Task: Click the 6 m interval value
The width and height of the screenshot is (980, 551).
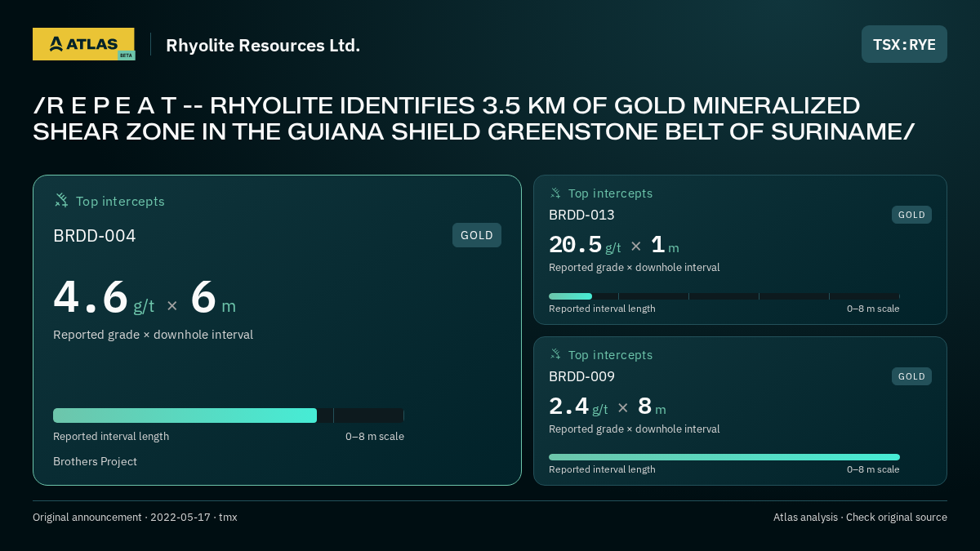Action: coord(213,297)
